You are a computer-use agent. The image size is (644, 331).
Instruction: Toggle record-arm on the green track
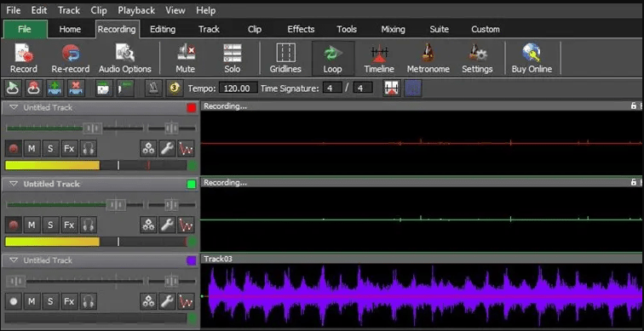coord(14,225)
